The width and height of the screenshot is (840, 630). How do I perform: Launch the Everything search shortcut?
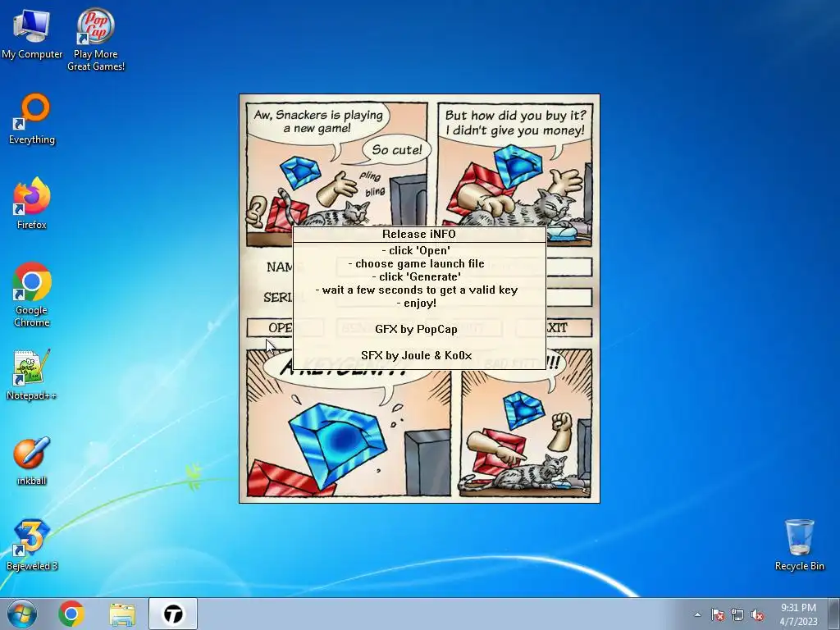click(x=32, y=119)
